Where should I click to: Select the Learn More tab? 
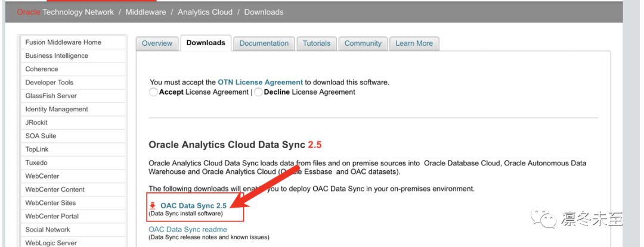pos(414,43)
